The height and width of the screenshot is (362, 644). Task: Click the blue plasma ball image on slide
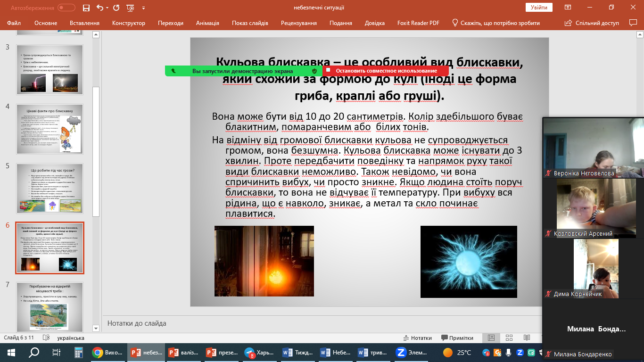point(469,262)
